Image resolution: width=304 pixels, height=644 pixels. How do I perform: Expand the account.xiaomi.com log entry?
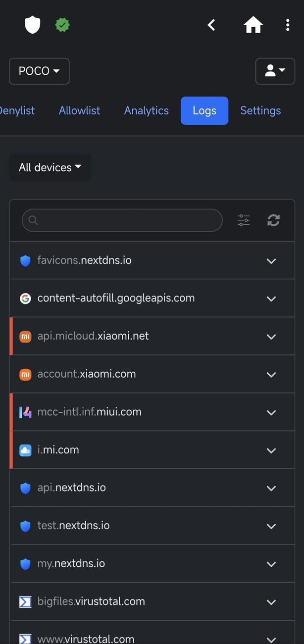tap(271, 374)
